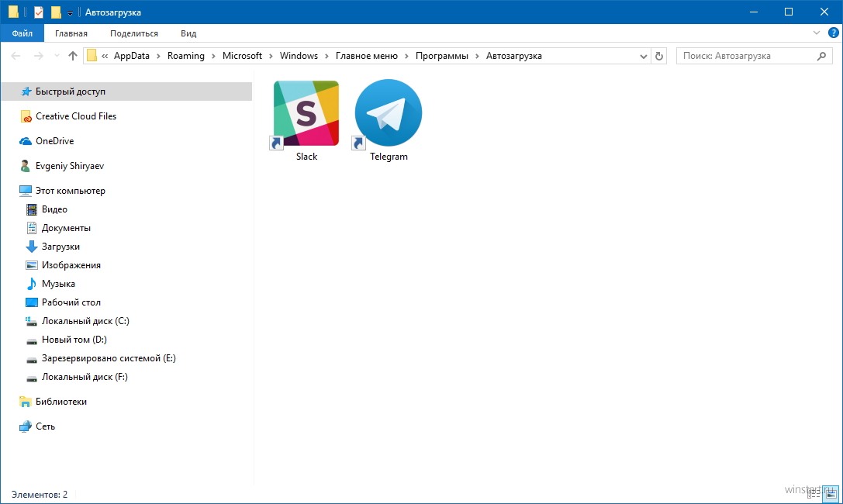Expand the chevron after Roaming in path

(213, 56)
